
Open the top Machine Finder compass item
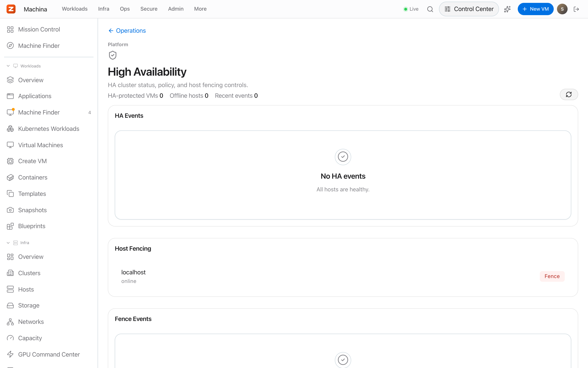pyautogui.click(x=49, y=46)
